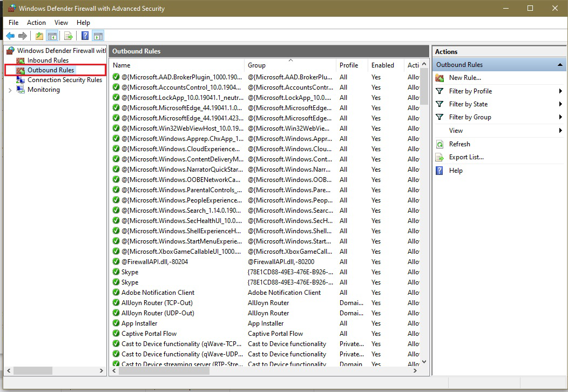
Task: Sort by the Profile column header
Action: (351, 65)
